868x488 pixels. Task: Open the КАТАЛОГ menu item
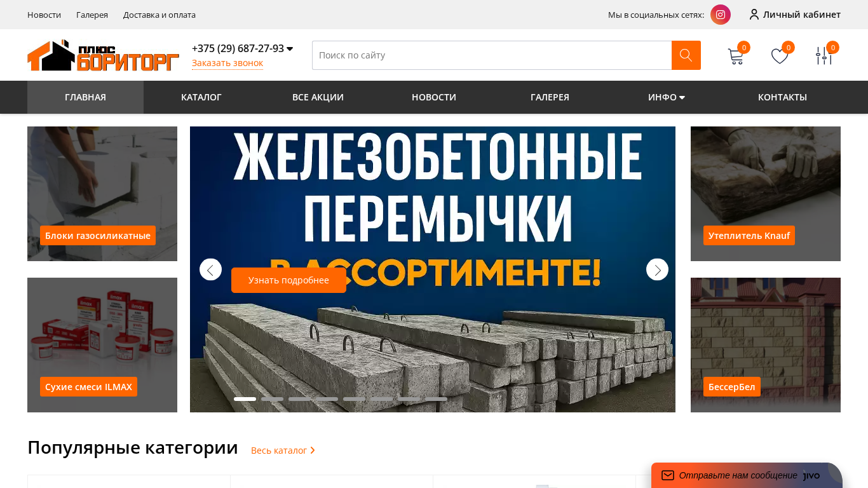201,97
